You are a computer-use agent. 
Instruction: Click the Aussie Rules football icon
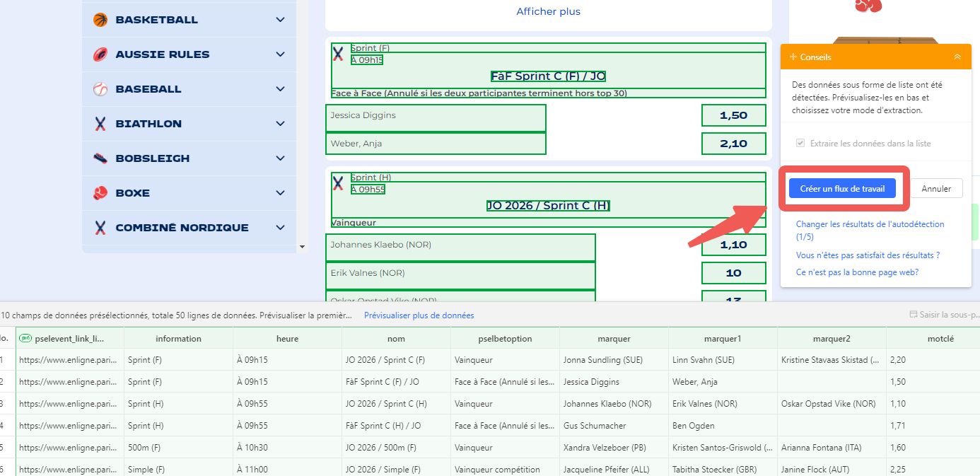(x=100, y=54)
